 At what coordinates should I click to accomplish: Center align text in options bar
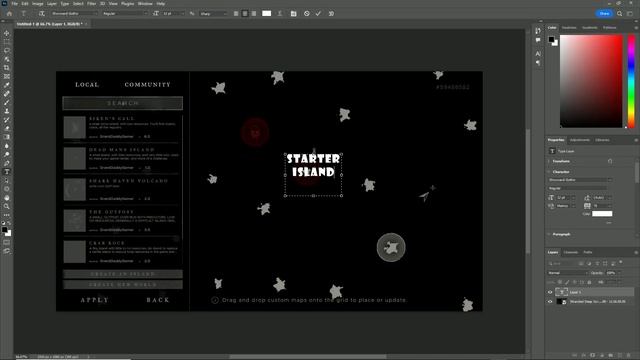pyautogui.click(x=245, y=13)
